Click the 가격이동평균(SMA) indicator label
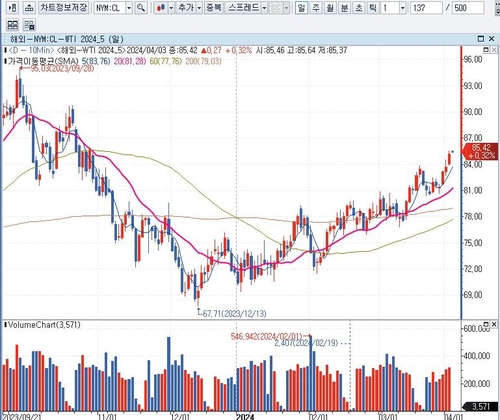This screenshot has height=420, width=500. [43, 61]
